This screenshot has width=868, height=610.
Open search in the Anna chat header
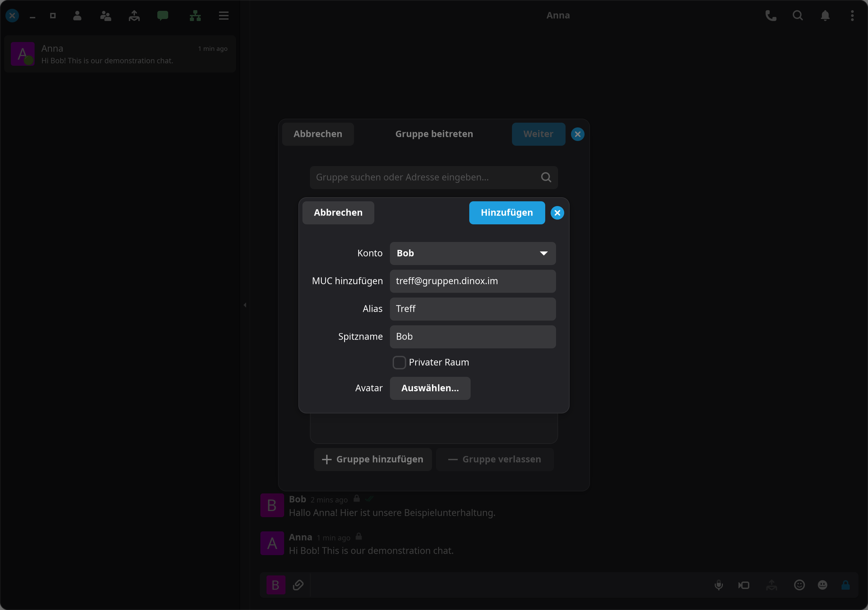[x=798, y=16]
